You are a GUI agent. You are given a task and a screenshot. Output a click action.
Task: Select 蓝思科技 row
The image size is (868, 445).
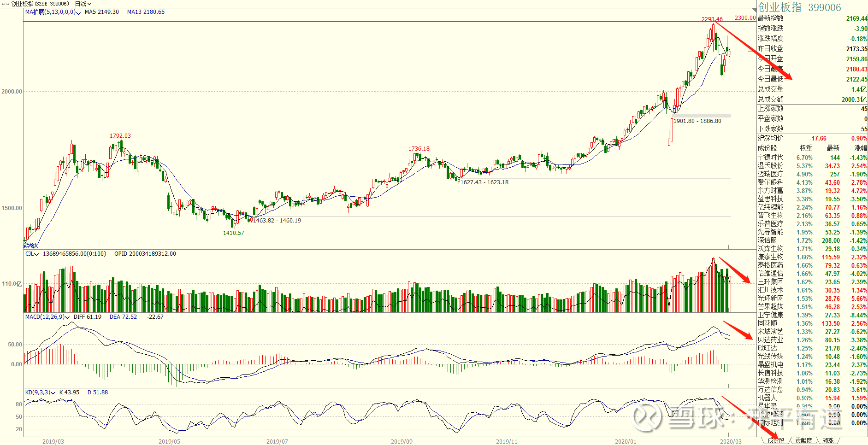pos(812,199)
